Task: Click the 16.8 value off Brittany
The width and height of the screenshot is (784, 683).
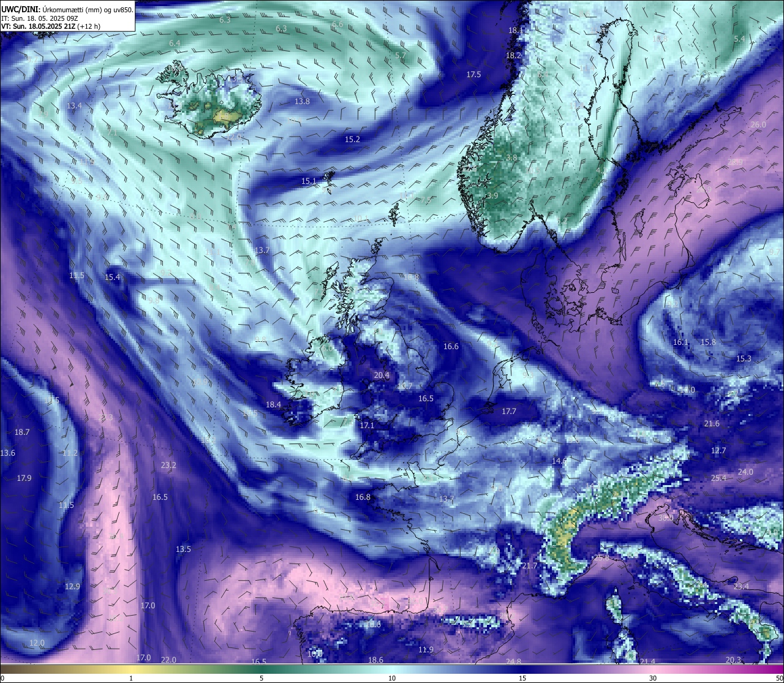Action: tap(363, 497)
